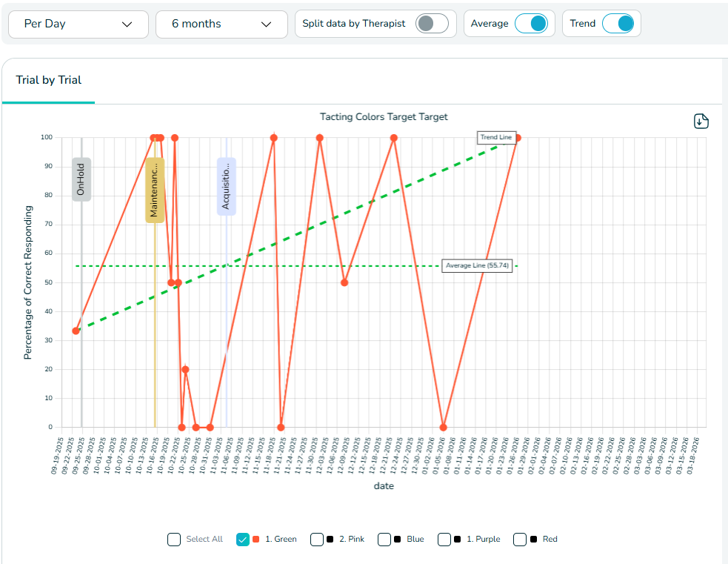Tick the Blue series checkbox
Image resolution: width=728 pixels, height=564 pixels.
pyautogui.click(x=384, y=540)
